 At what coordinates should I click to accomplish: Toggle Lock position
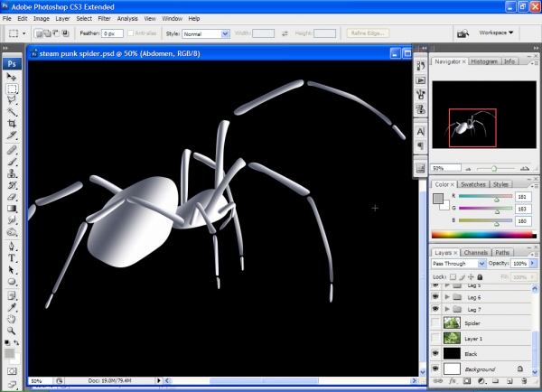click(471, 277)
